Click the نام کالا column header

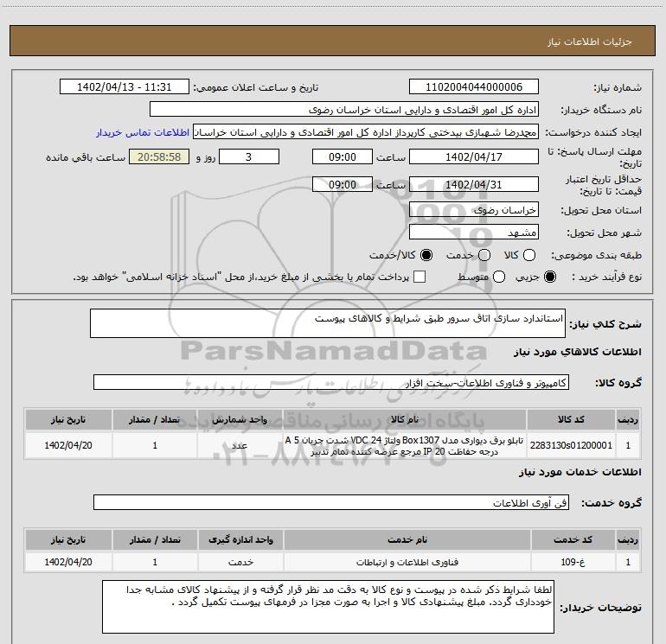(405, 419)
